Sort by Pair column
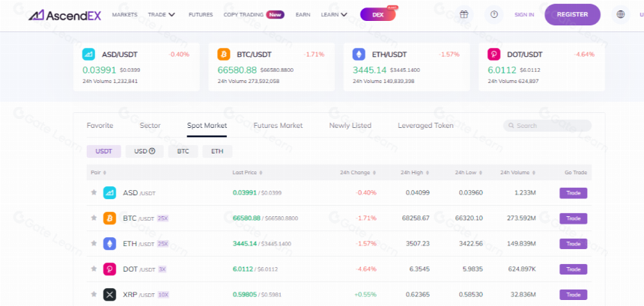Screen dimensions: 644x306 click(x=99, y=173)
